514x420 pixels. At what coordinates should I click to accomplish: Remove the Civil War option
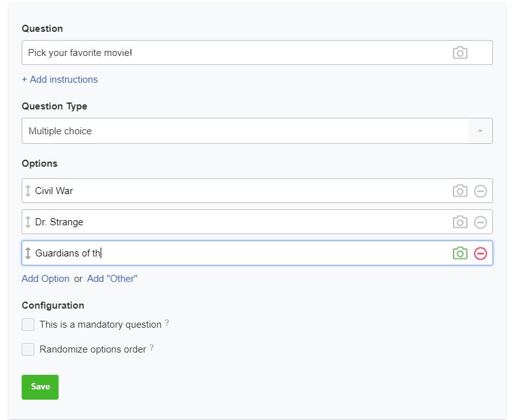coord(481,191)
